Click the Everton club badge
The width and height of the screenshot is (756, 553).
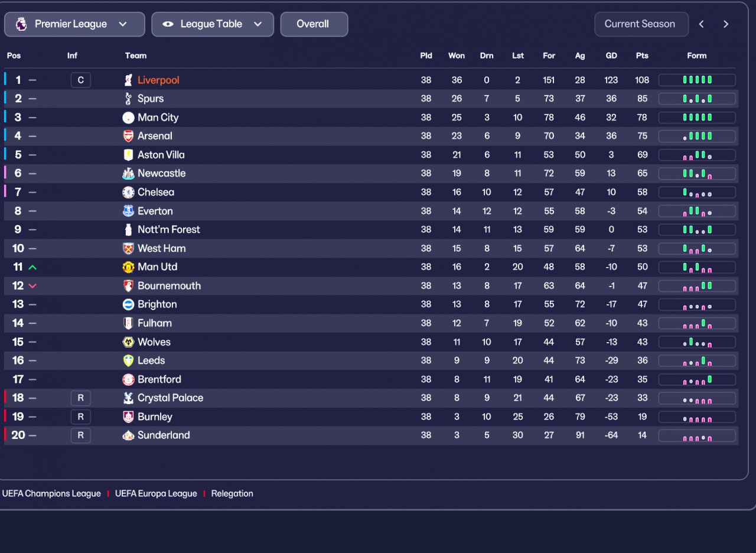[128, 211]
